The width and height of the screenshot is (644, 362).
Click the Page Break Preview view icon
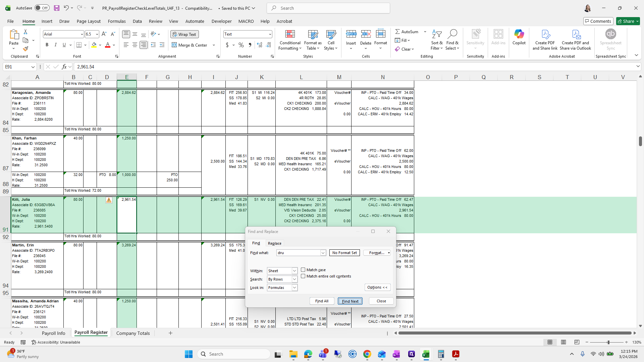click(577, 342)
